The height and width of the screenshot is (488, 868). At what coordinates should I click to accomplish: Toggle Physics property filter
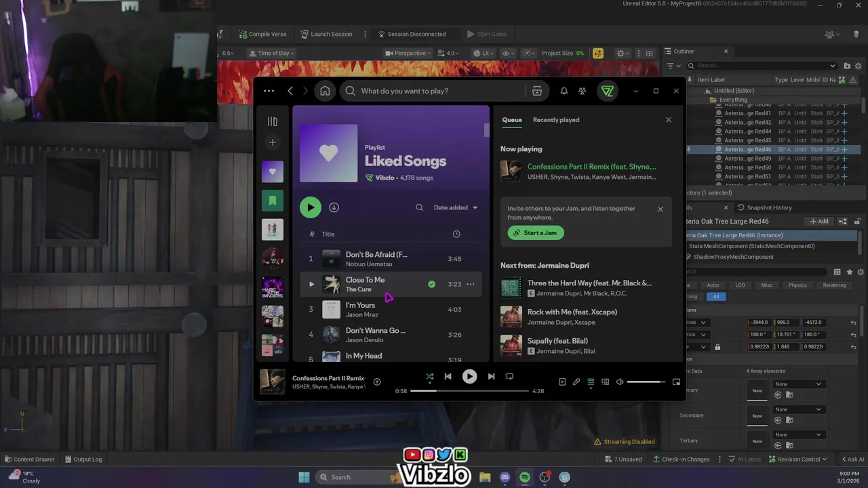click(x=797, y=285)
